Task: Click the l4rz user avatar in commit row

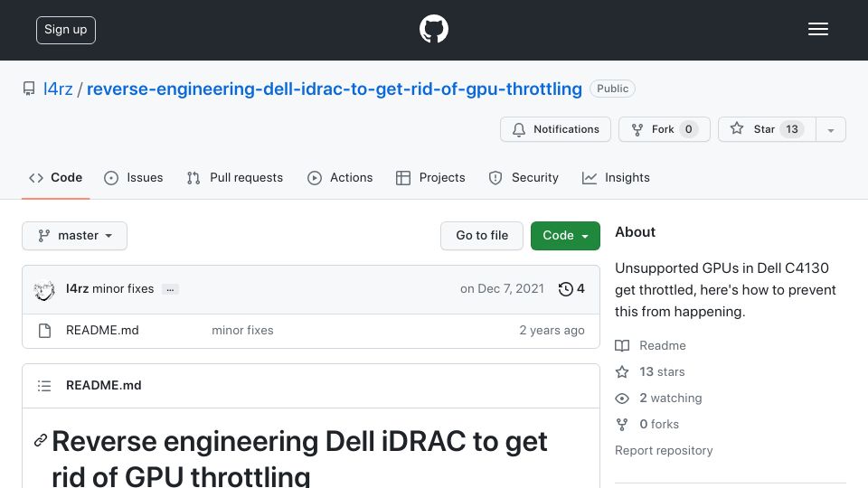Action: coord(44,289)
